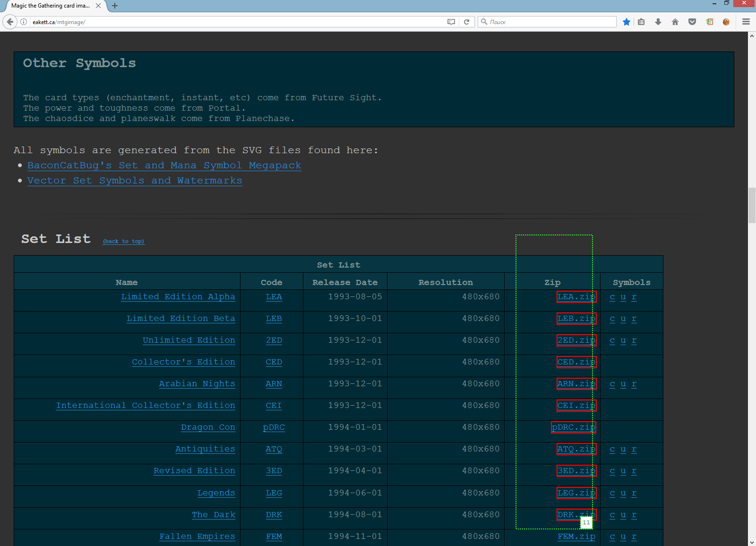Open BaconCatBug's Set and Mana Symbol Megapack
Viewport: 756px width, 546px height.
(164, 165)
